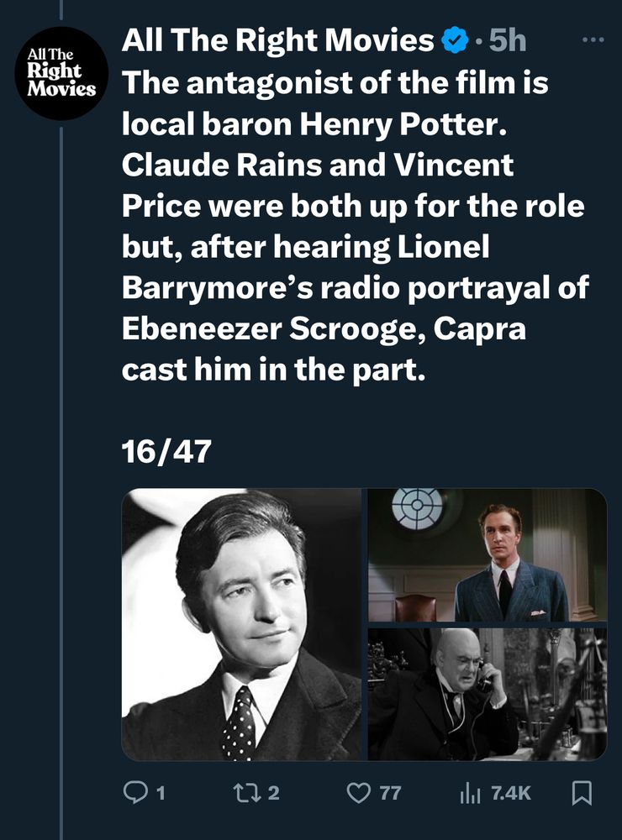Open the All The Right Movies profile avatar
The height and width of the screenshot is (840, 622).
61,72
